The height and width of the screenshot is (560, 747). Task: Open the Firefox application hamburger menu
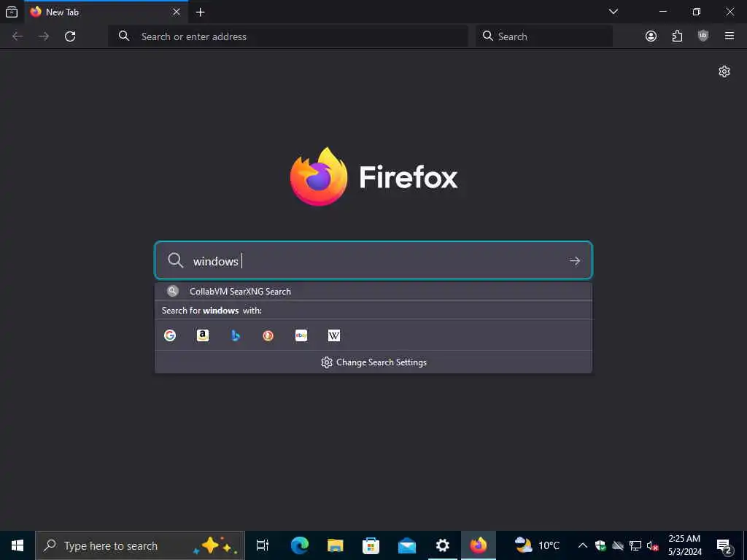click(729, 36)
